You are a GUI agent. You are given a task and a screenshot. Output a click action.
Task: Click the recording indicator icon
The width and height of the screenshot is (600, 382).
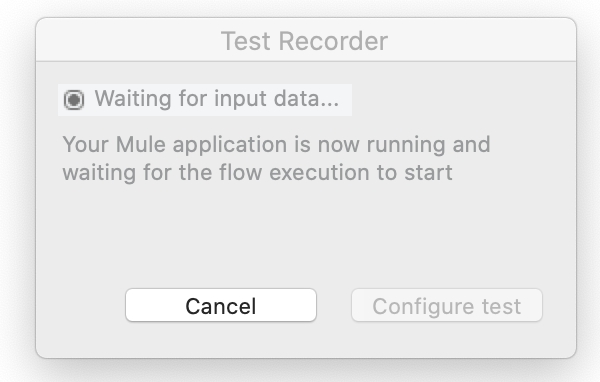click(x=74, y=100)
